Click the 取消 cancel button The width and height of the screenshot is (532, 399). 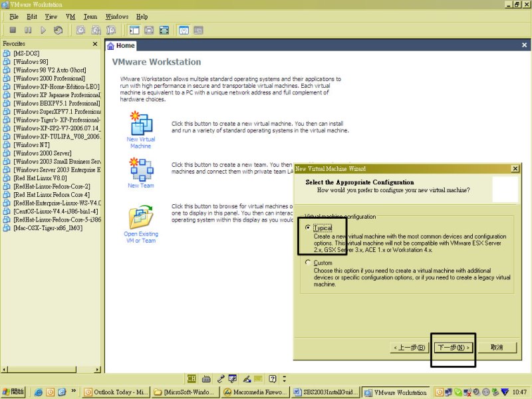click(x=497, y=347)
